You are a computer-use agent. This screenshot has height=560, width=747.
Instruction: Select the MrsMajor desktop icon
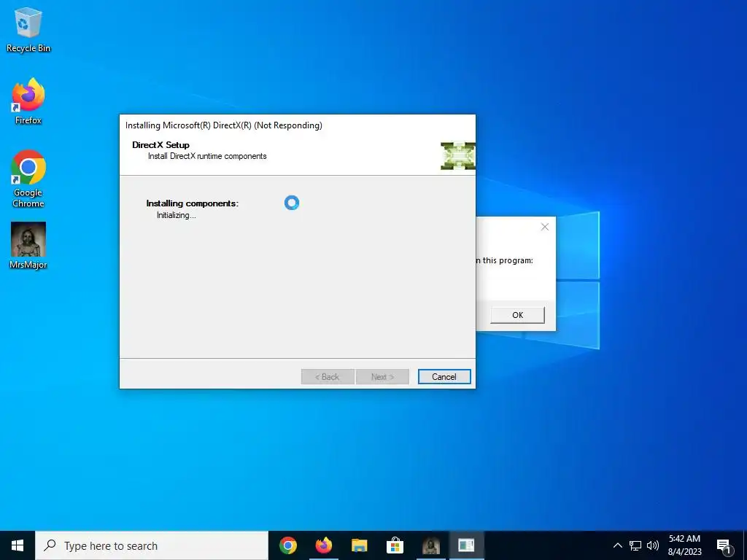(28, 246)
